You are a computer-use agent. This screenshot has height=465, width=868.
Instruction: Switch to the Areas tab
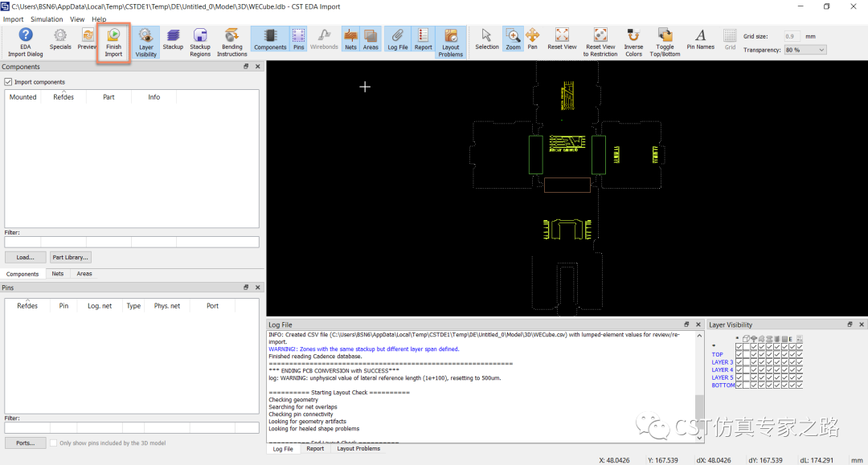coord(84,274)
